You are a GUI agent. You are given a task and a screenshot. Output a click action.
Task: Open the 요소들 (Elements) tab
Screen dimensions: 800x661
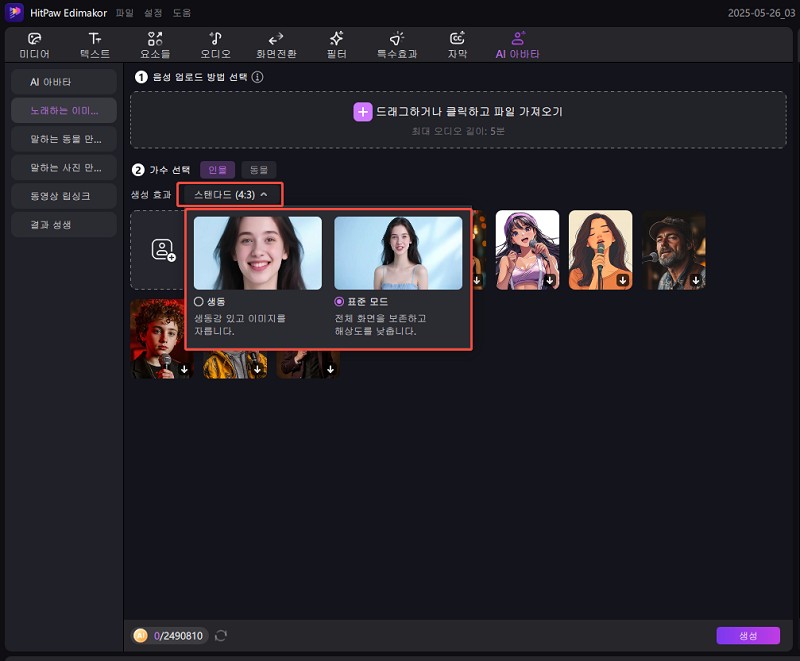click(155, 45)
